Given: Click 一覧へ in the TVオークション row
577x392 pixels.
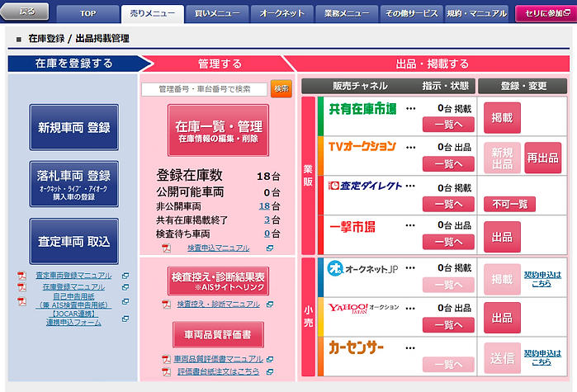Looking at the screenshot, I should tap(448, 163).
